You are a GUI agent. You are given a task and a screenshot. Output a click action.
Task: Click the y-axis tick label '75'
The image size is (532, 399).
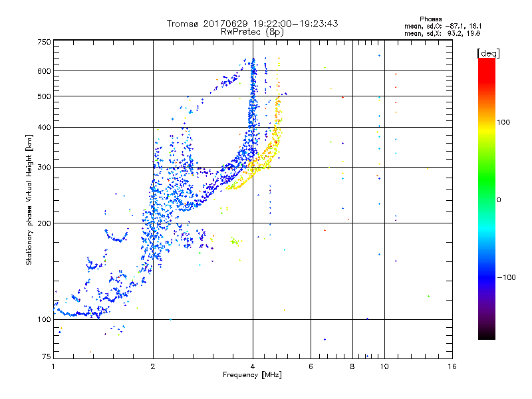(x=47, y=356)
